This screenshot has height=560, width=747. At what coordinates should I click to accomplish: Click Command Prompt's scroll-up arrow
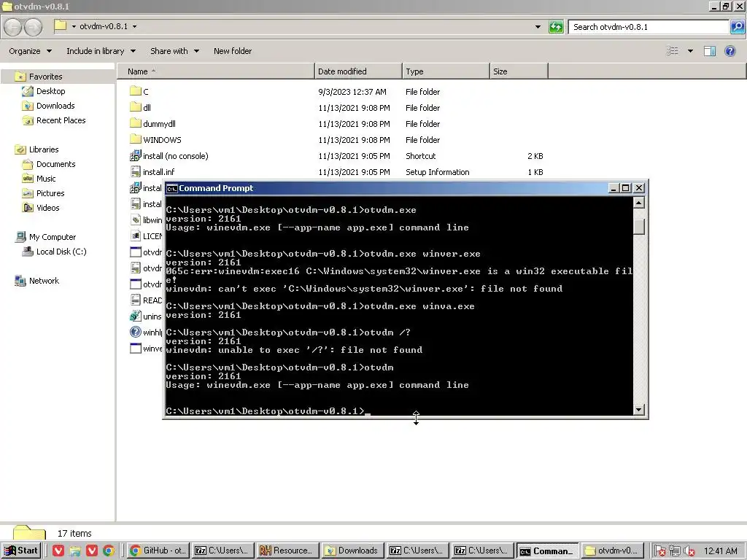639,203
